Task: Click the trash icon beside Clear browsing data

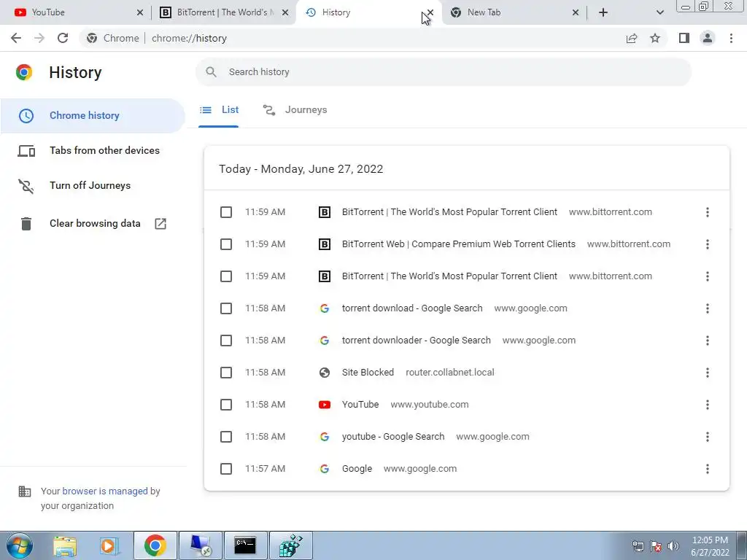Action: point(26,223)
